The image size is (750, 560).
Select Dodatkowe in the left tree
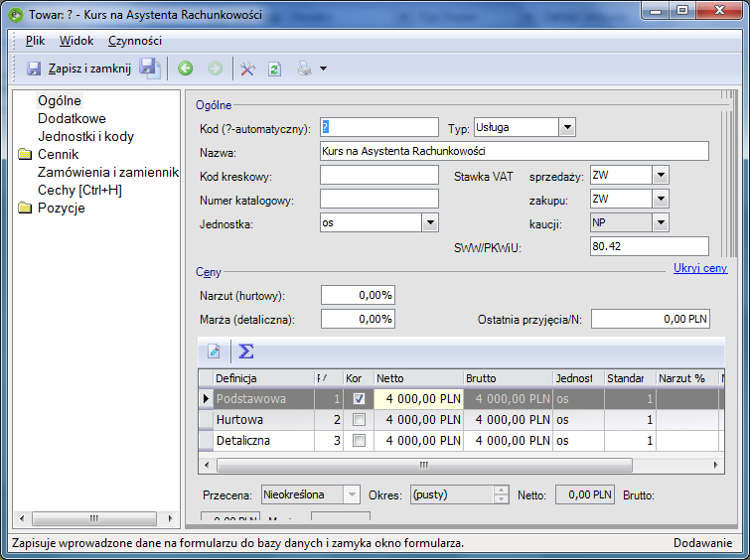click(x=72, y=118)
